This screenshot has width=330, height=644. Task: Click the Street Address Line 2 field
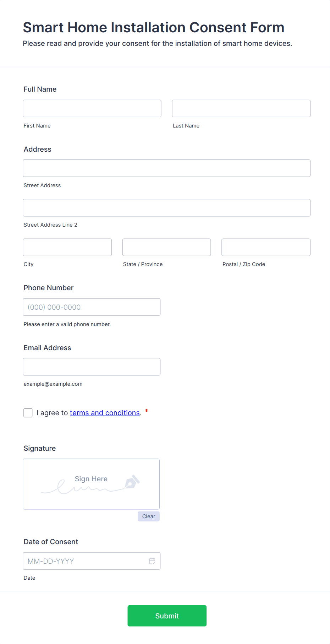coord(166,208)
